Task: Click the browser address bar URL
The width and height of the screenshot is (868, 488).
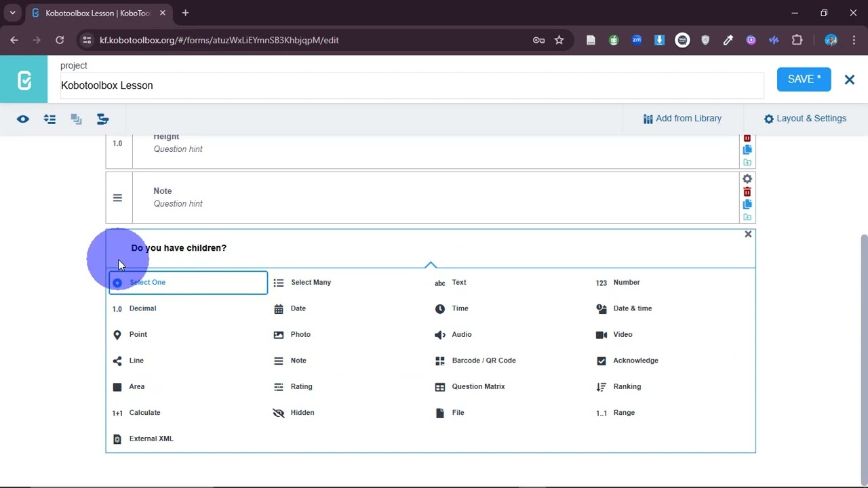Action: (x=219, y=40)
